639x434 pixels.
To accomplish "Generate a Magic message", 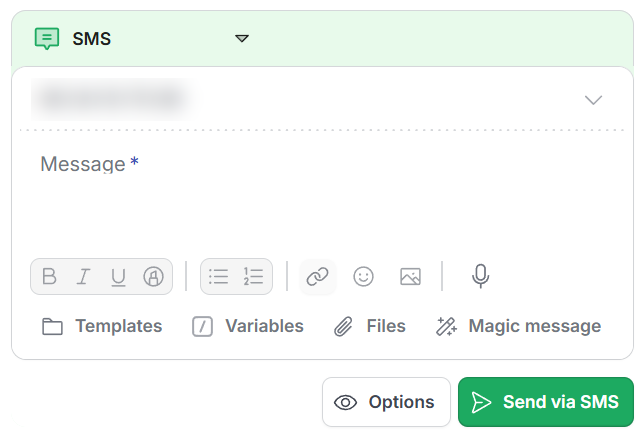I will click(518, 326).
